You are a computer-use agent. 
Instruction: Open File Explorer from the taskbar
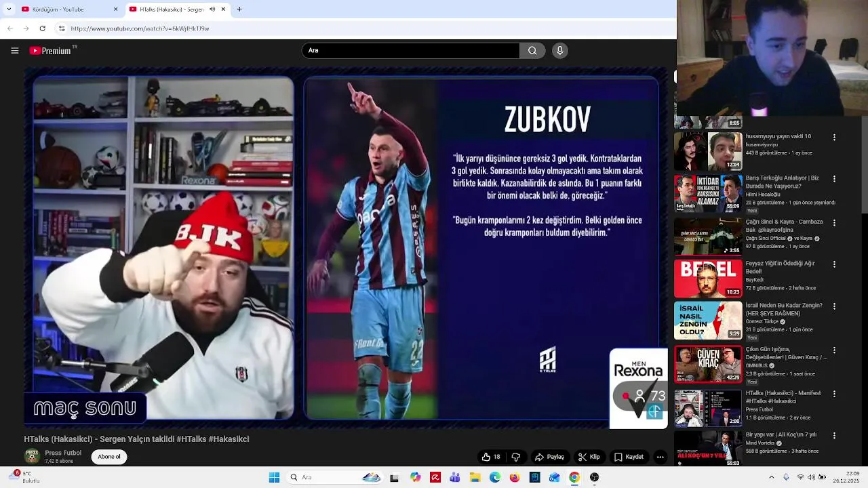pos(475,477)
